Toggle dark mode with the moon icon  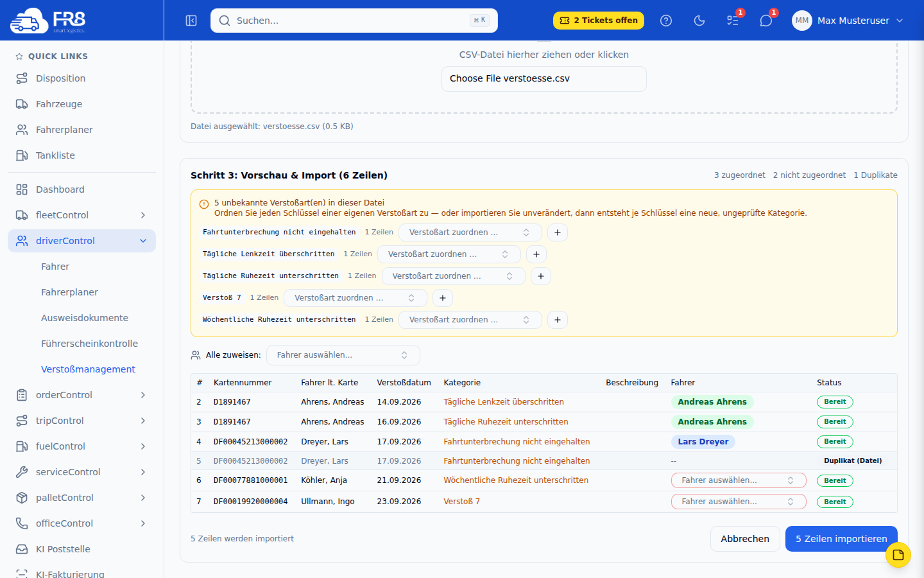(x=699, y=21)
